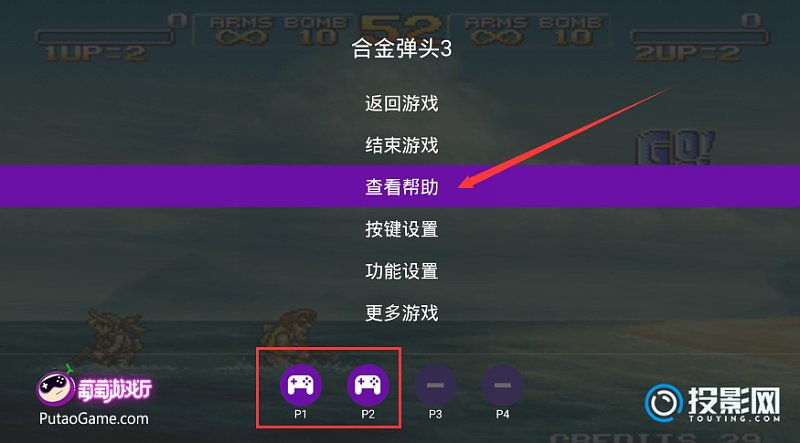Image resolution: width=800 pixels, height=443 pixels.
Task: Open 查看帮助 highlighted menu item
Action: pos(400,186)
